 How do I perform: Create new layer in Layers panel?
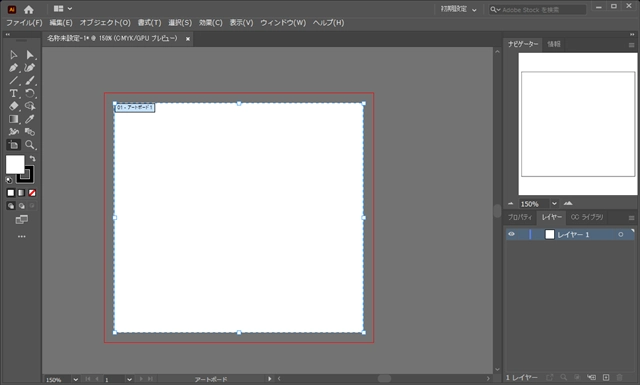point(606,377)
